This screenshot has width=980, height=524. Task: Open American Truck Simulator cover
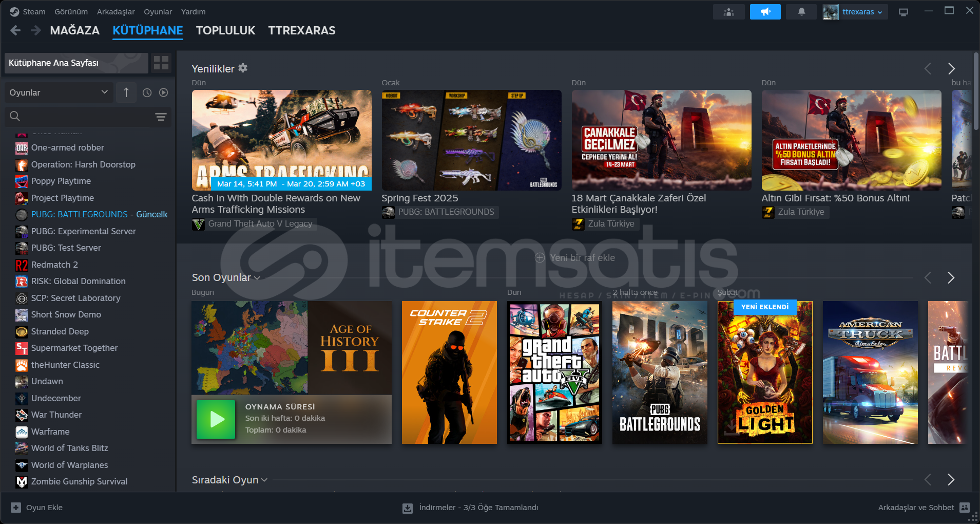coord(870,372)
